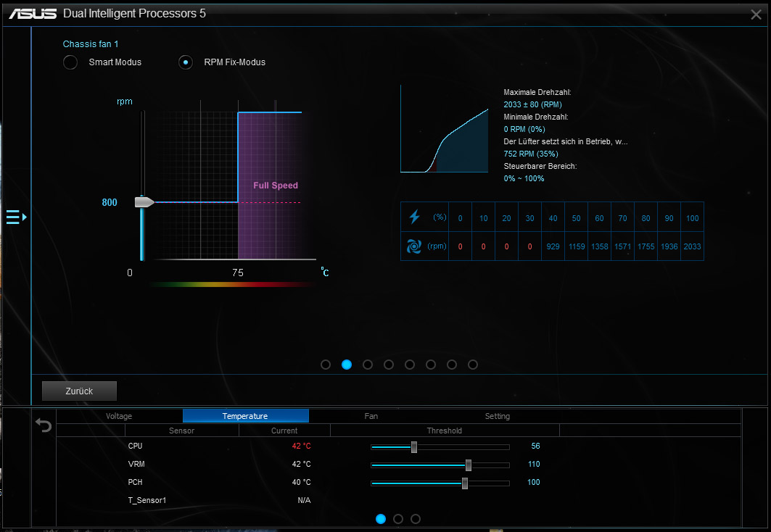771x532 pixels.
Task: Adjust the PCH threshold slider
Action: pyautogui.click(x=465, y=483)
